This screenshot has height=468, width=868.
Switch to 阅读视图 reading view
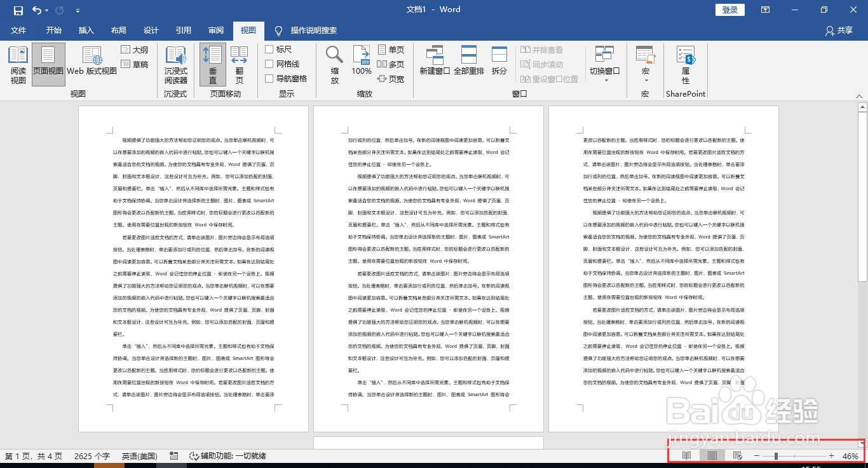(18, 64)
